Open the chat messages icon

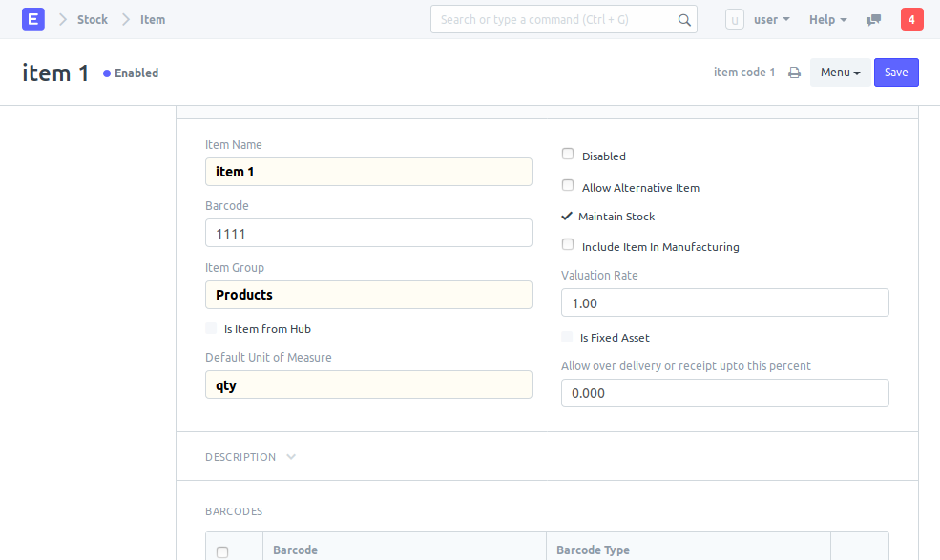(x=873, y=19)
